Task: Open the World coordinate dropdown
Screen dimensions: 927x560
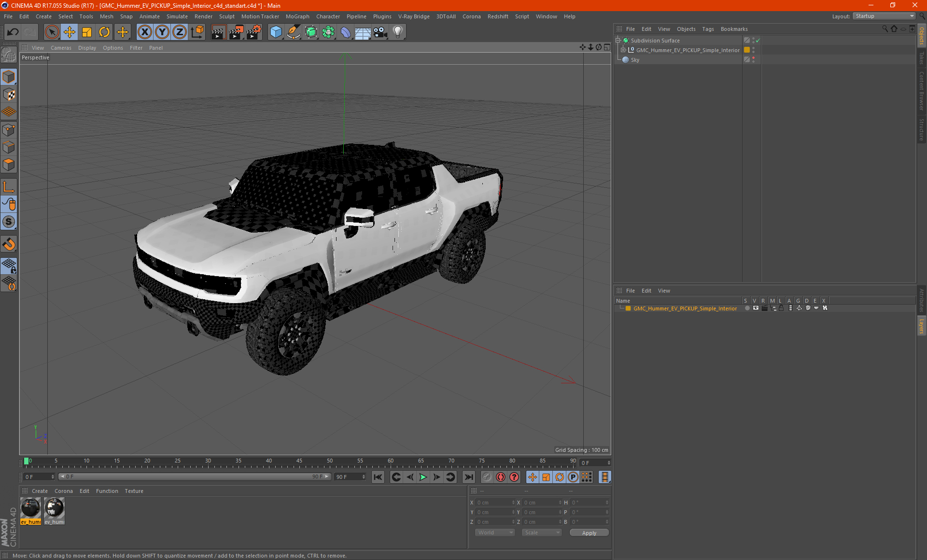Action: pos(495,532)
